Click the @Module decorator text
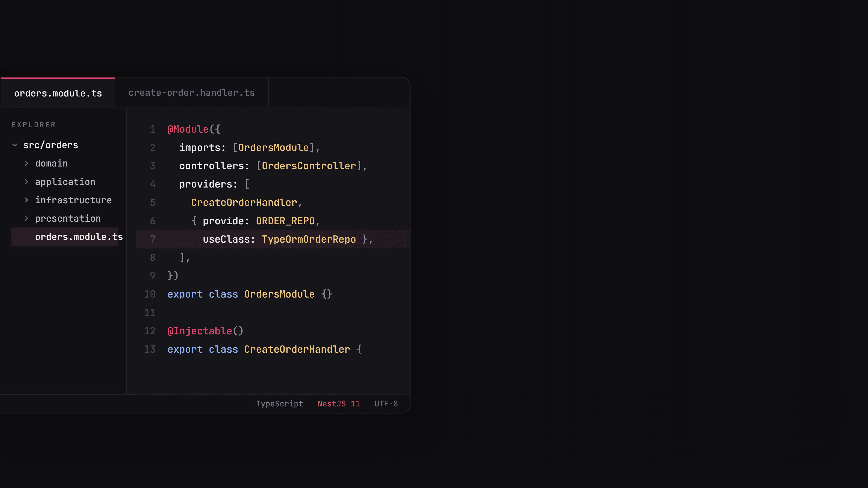Viewport: 868px width, 488px height. (188, 129)
